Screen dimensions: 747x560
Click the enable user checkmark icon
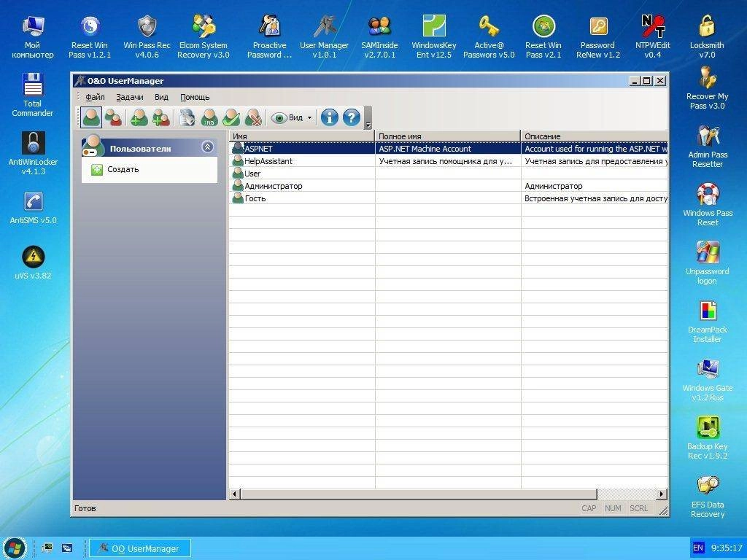(231, 117)
